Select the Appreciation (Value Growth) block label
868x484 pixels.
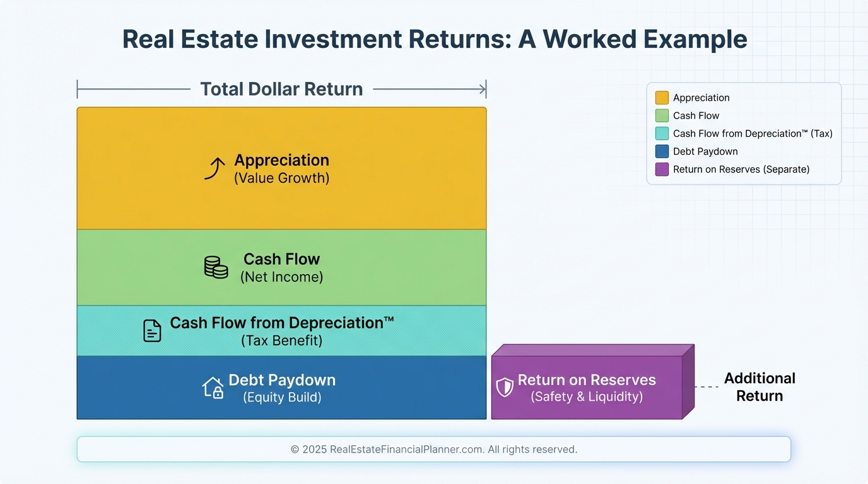pyautogui.click(x=281, y=169)
